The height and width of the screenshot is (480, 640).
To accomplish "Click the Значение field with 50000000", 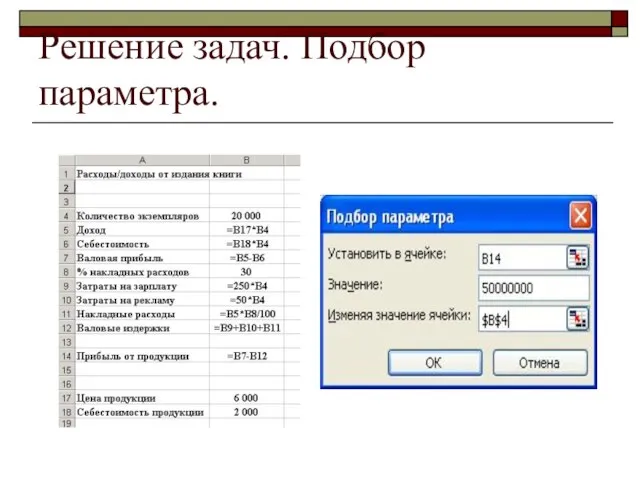I will coord(534,288).
